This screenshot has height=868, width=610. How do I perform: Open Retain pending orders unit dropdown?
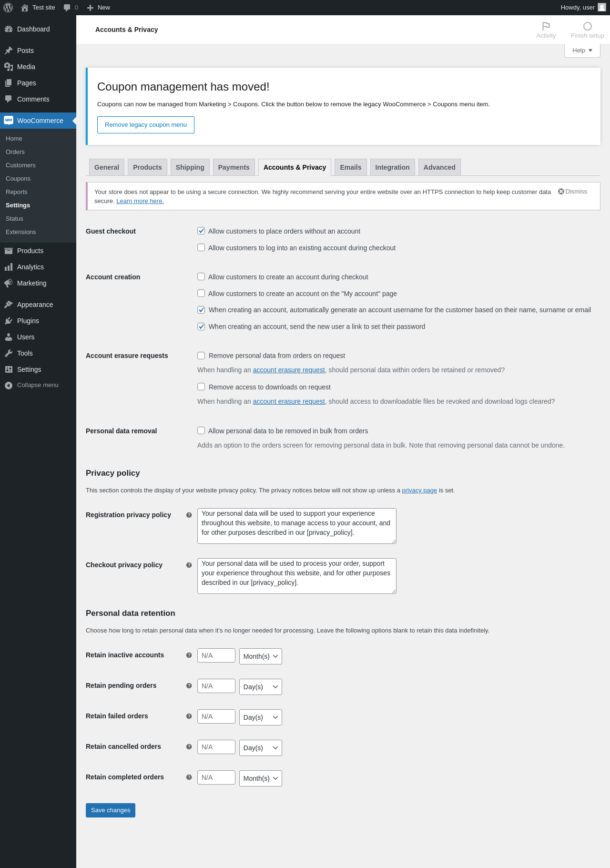pyautogui.click(x=261, y=687)
